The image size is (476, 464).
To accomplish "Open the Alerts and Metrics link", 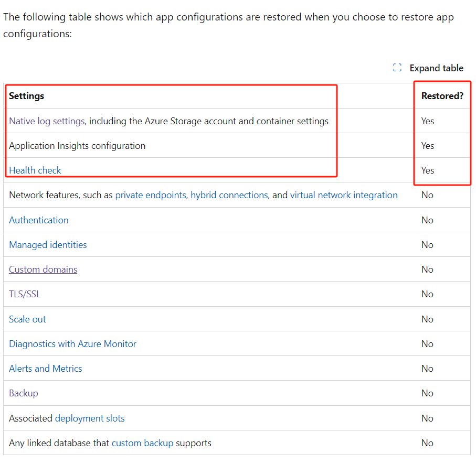I will [x=45, y=368].
